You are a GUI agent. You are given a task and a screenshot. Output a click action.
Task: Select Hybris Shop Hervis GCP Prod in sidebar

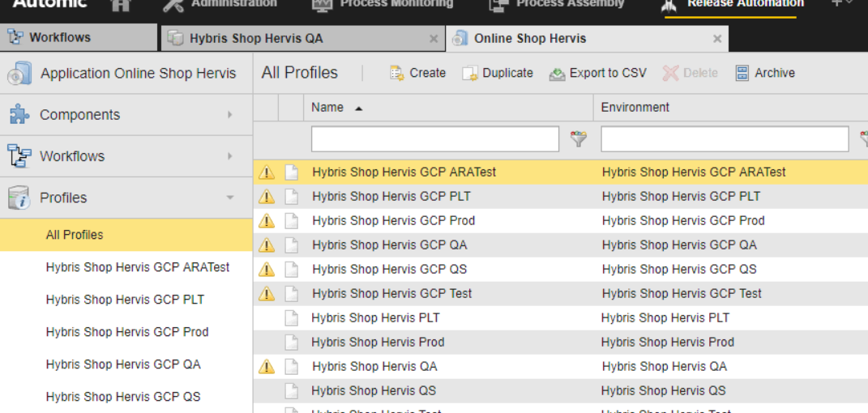click(x=127, y=332)
